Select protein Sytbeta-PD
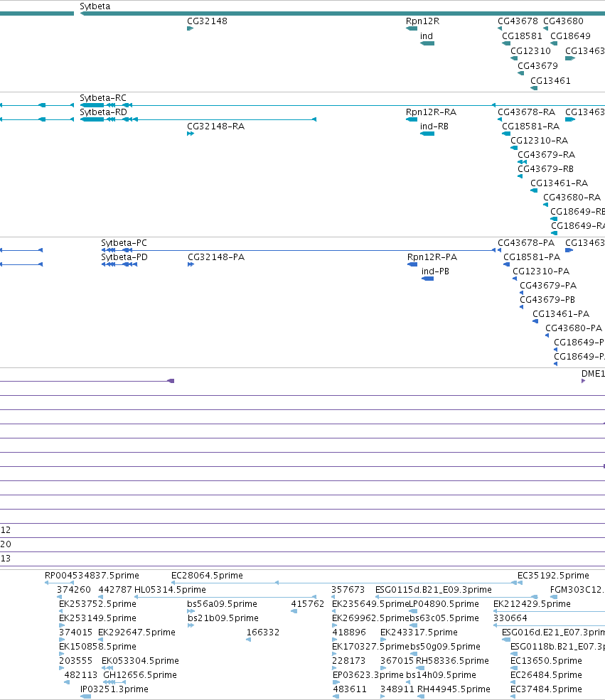605x700 pixels. (x=124, y=257)
